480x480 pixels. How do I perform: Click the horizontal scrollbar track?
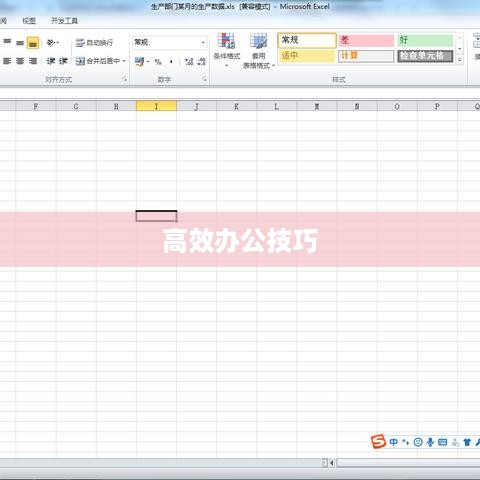pyautogui.click(x=408, y=463)
